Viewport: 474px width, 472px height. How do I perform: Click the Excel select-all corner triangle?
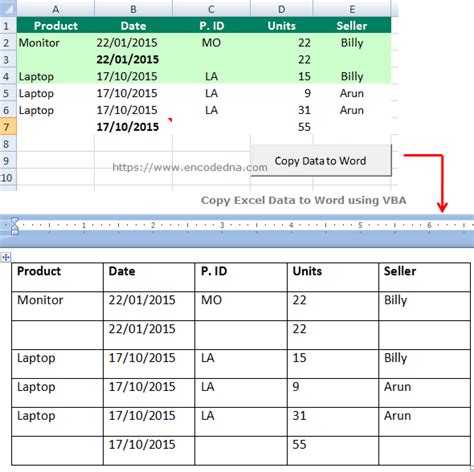[x=8, y=8]
